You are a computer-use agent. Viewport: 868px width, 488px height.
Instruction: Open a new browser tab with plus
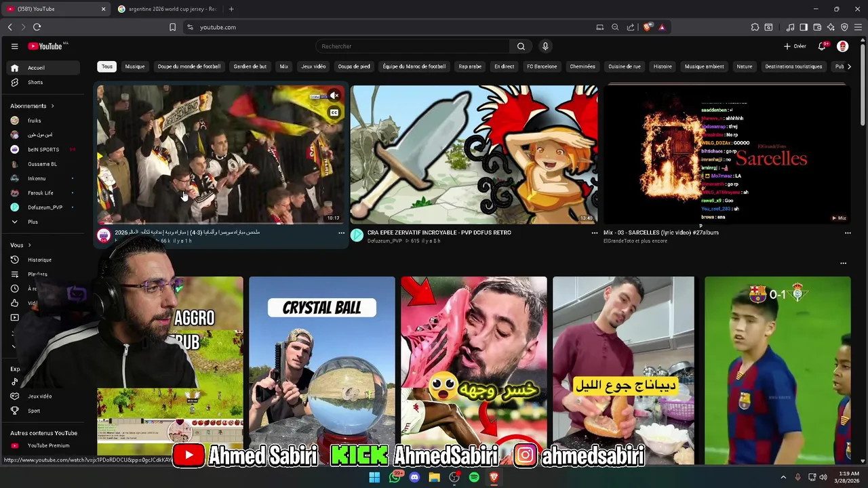point(231,9)
